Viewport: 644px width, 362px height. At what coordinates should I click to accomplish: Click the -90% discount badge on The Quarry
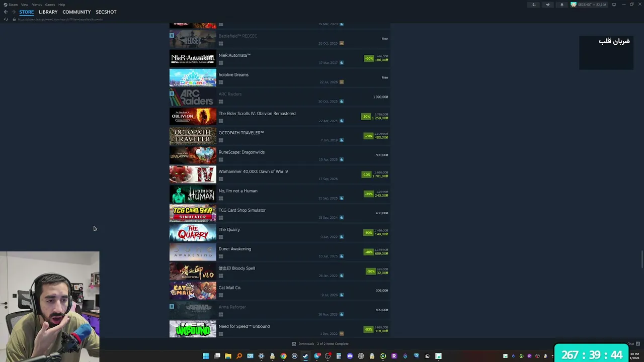(x=369, y=233)
